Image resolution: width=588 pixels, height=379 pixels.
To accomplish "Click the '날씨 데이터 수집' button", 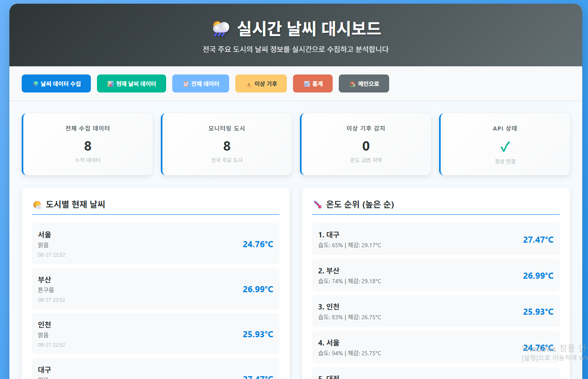I will click(x=56, y=83).
